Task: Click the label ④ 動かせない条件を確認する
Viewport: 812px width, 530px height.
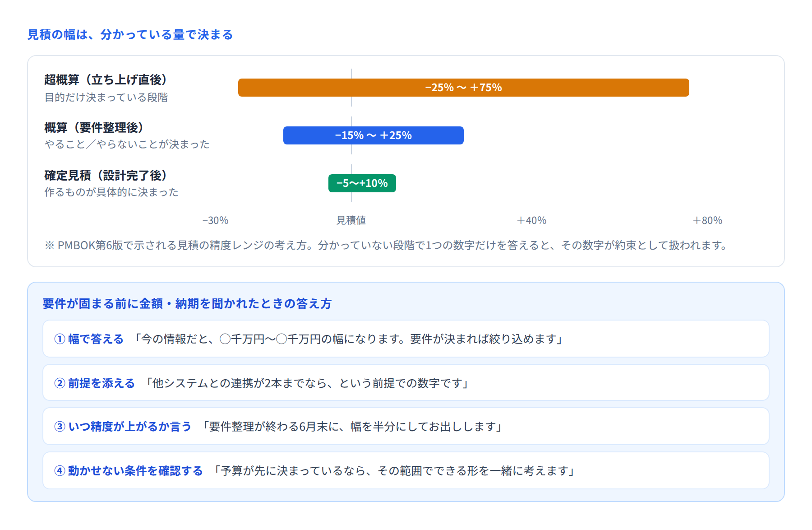Action: pos(129,471)
